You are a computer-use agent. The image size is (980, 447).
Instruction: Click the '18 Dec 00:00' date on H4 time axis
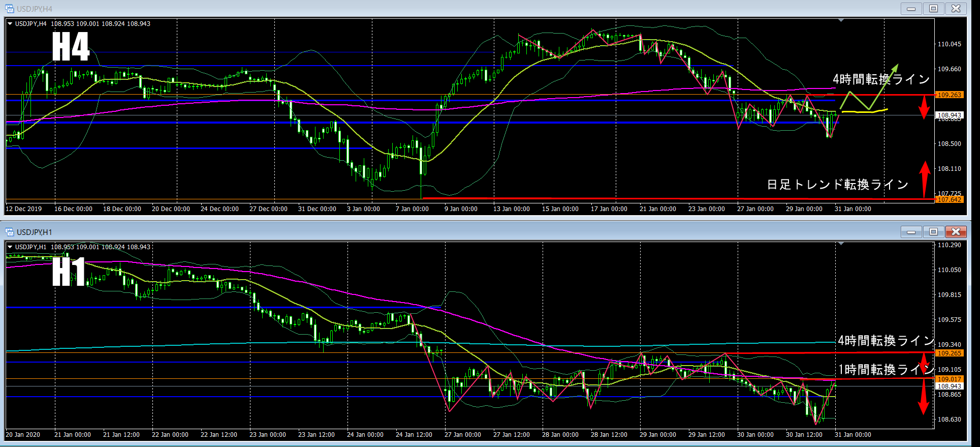[122, 209]
